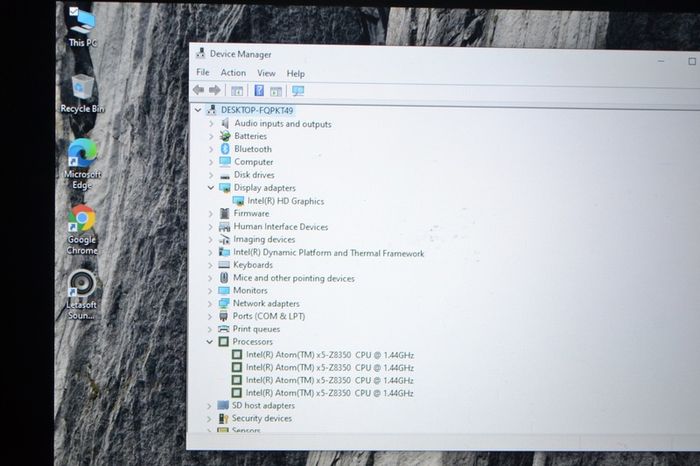Select the Ports (COM & LPT) label
700x466 pixels.
coord(269,316)
